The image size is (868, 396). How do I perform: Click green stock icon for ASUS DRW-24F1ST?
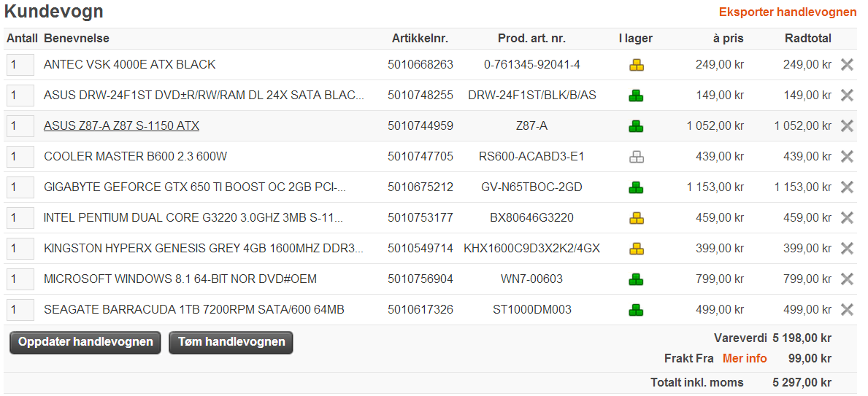(x=636, y=96)
